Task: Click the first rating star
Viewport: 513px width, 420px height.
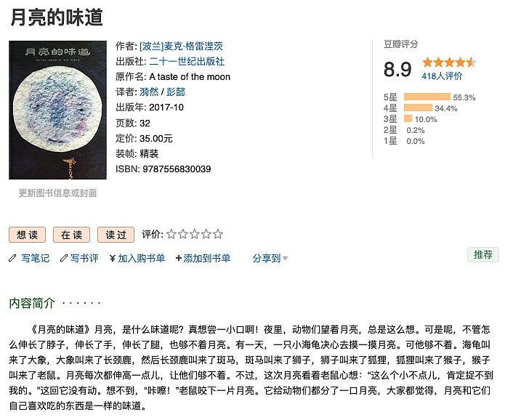Action: pos(171,235)
